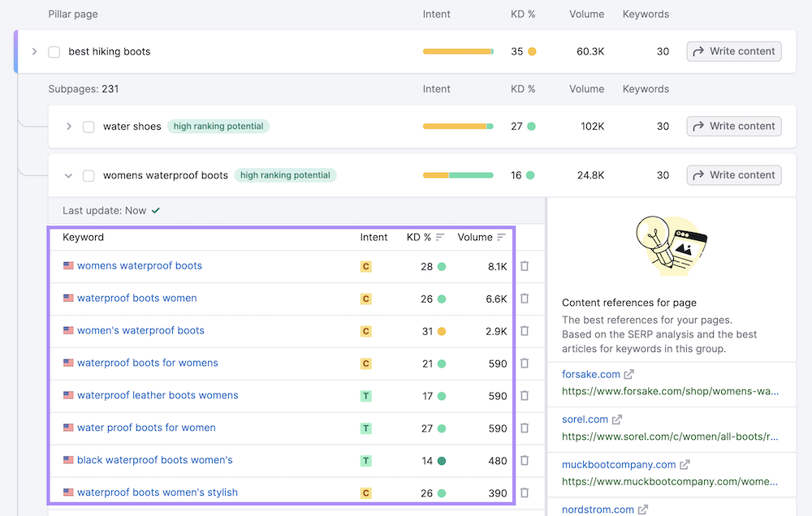Click T intent badge for 'water proof boots for women'
This screenshot has width=812, height=516.
click(x=365, y=428)
